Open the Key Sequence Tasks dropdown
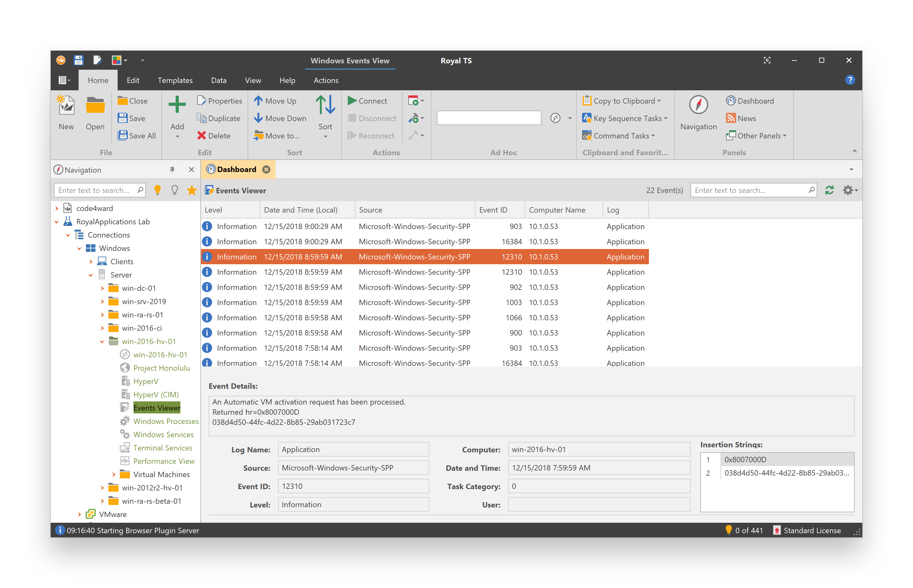The image size is (913, 588). coord(666,118)
